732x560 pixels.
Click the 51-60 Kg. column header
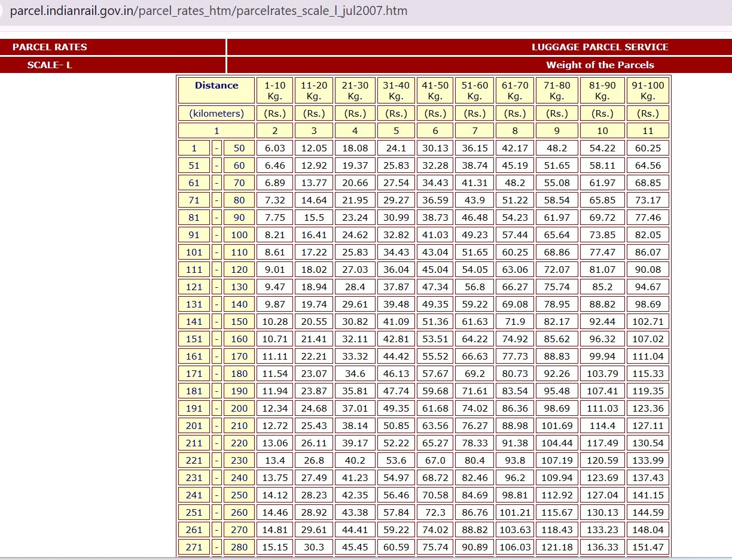click(475, 90)
